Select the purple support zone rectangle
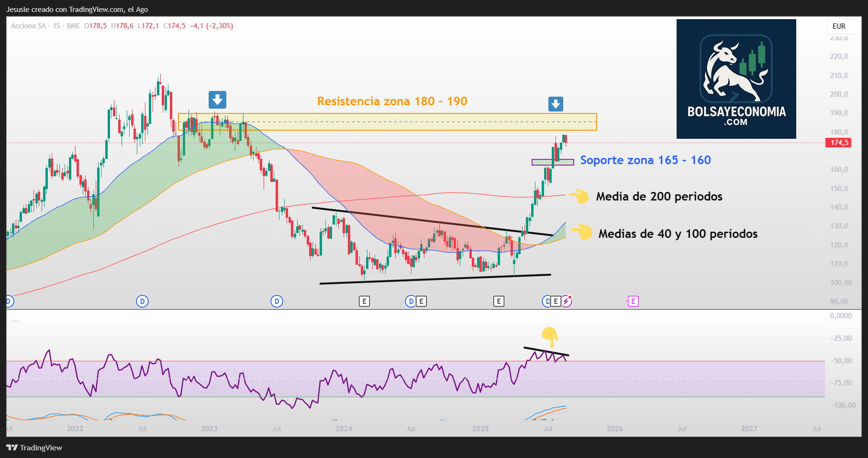The image size is (868, 458). [553, 162]
